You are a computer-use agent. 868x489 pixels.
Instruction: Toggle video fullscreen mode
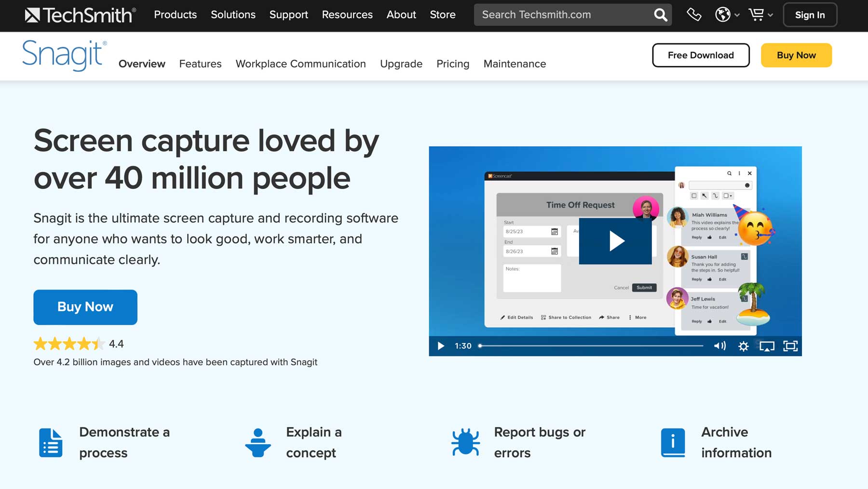pos(790,346)
